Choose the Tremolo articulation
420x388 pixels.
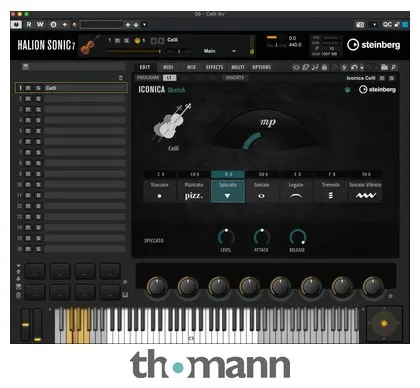tap(331, 191)
